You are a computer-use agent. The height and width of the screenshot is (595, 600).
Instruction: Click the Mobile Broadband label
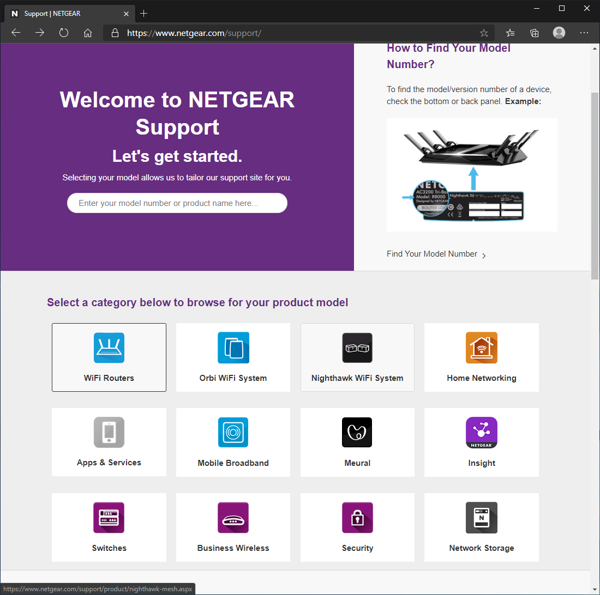(233, 463)
